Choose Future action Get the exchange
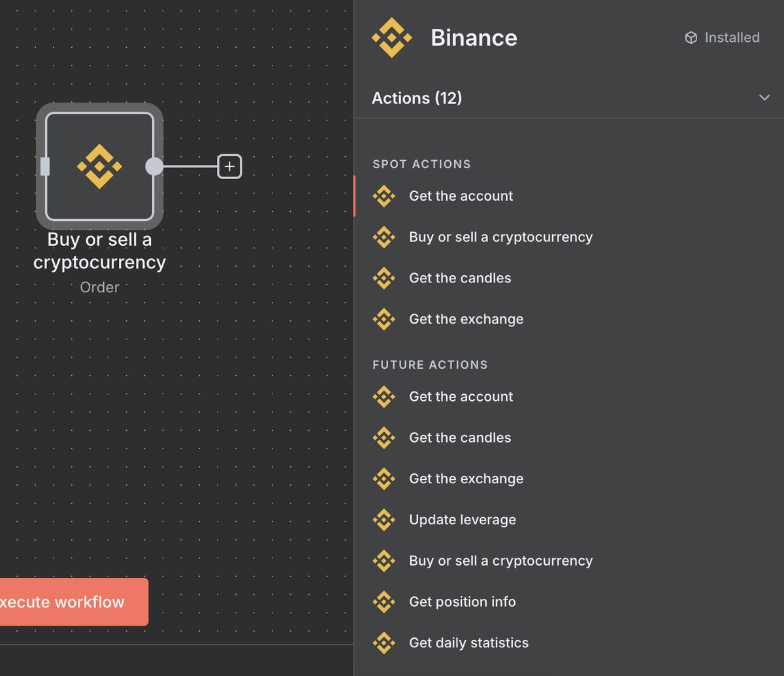 click(x=569, y=479)
